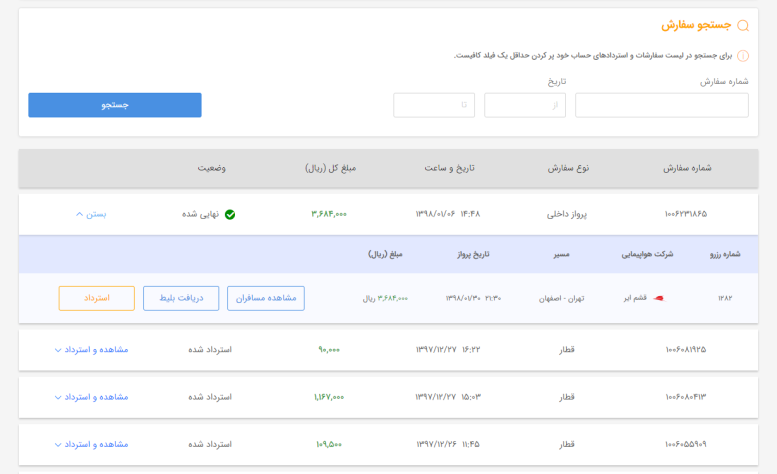Click the پرواز داخلی order type cell
The width and height of the screenshot is (777, 474).
567,214
